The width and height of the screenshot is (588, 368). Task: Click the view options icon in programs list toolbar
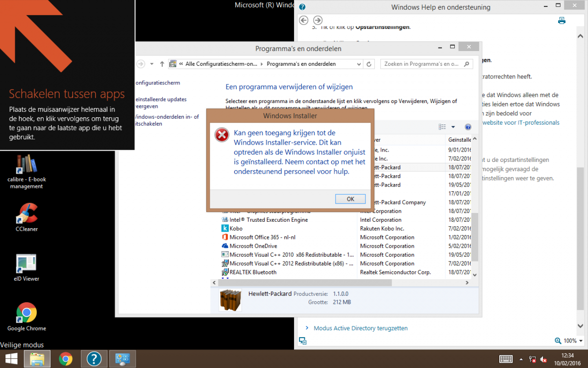click(x=443, y=127)
